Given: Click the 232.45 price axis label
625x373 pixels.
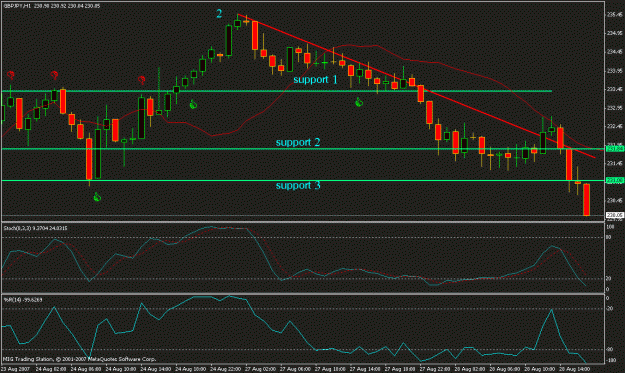Looking at the screenshot, I should [614, 126].
